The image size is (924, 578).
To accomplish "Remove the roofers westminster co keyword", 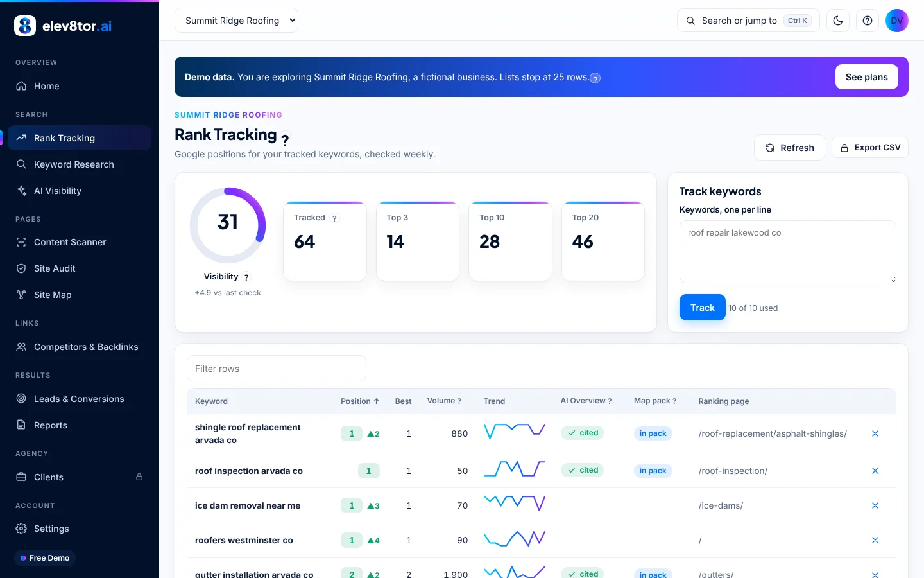I will 875,540.
